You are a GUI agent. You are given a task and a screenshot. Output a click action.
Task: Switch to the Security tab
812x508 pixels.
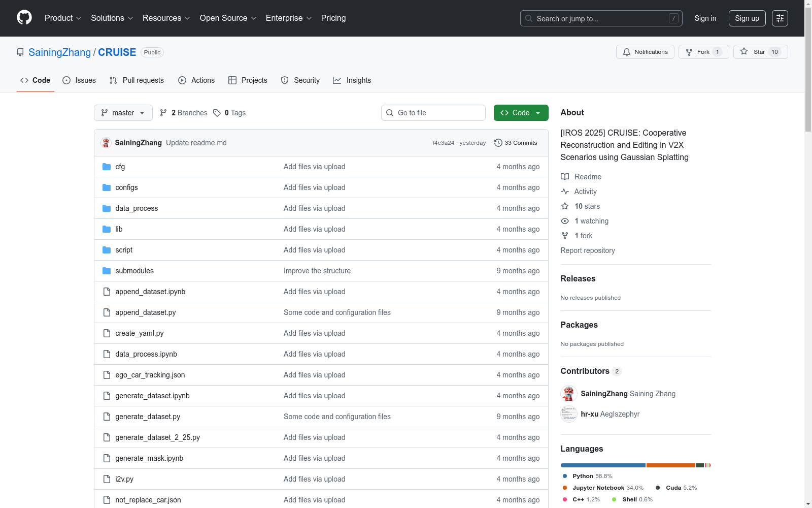click(300, 80)
